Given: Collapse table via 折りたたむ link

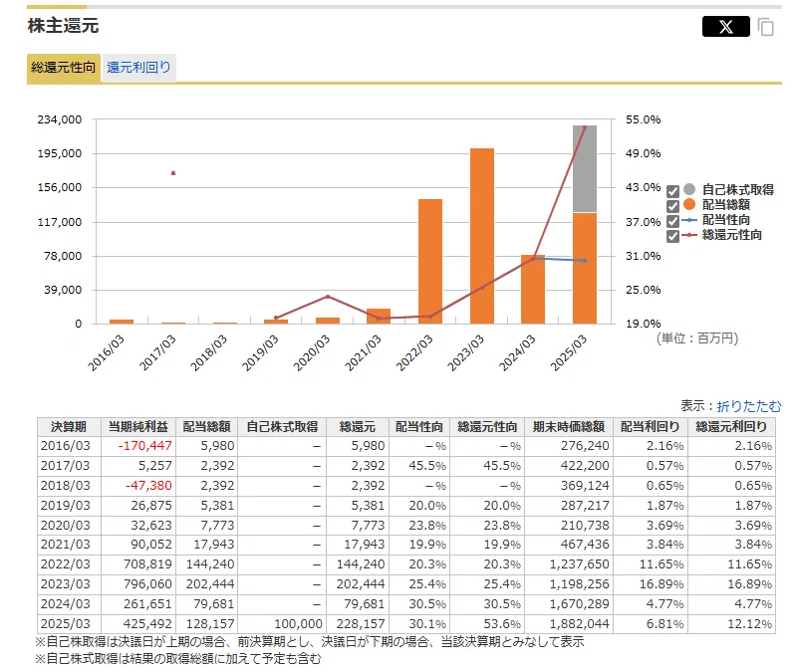Looking at the screenshot, I should (x=748, y=406).
